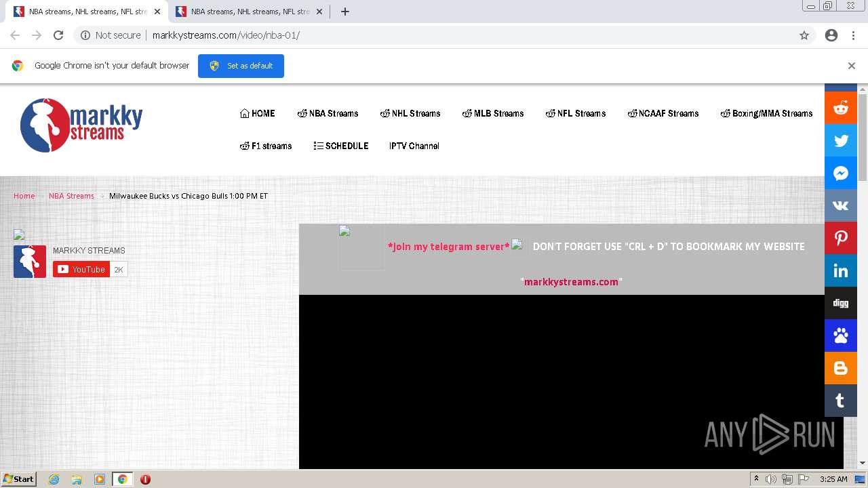Viewport: 868px width, 488px height.
Task: Follow the NBA Streams breadcrumb link
Action: coord(71,196)
